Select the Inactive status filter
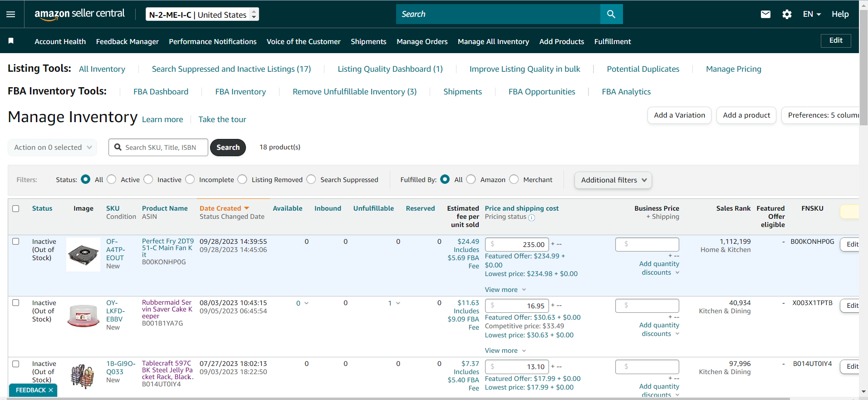The image size is (868, 400). [148, 179]
